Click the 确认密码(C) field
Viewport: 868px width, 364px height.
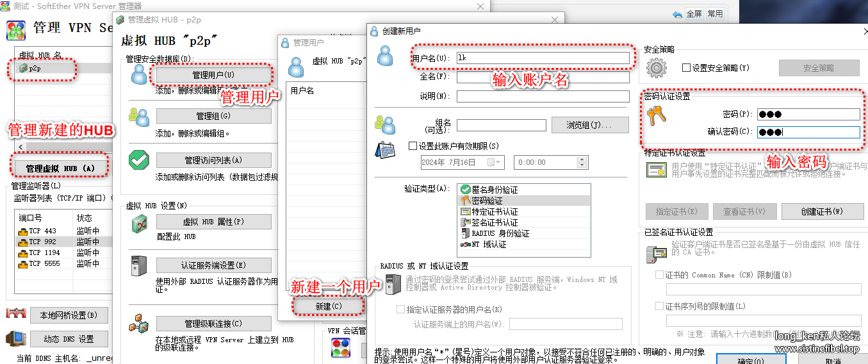pyautogui.click(x=808, y=133)
